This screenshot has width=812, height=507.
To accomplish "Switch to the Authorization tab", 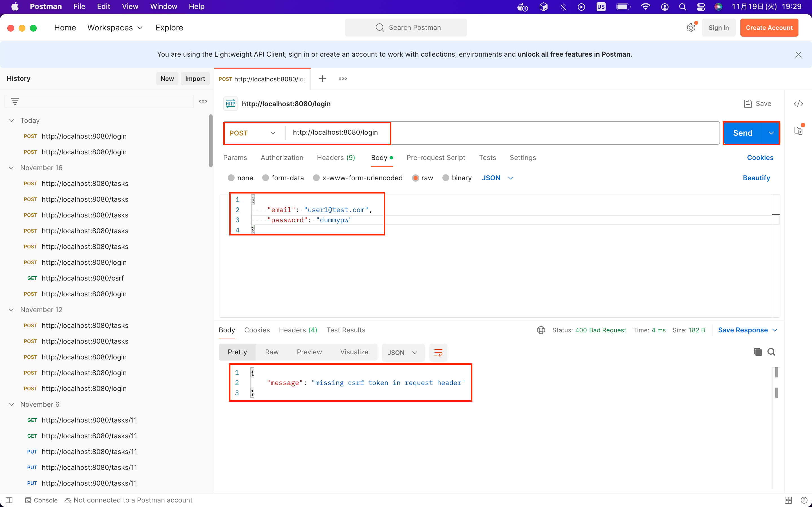I will [x=282, y=158].
